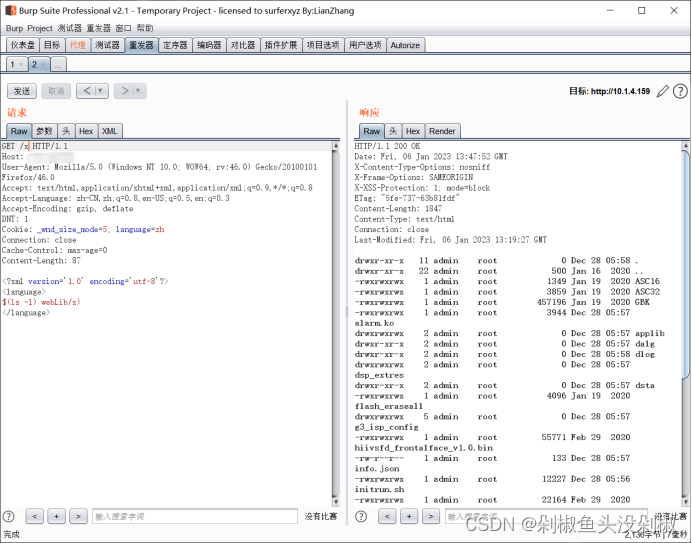Switch to the Autorize tab

coord(405,45)
